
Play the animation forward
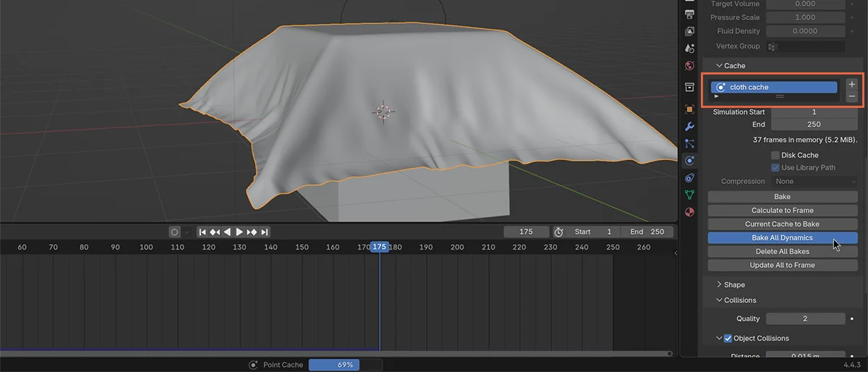click(x=239, y=232)
